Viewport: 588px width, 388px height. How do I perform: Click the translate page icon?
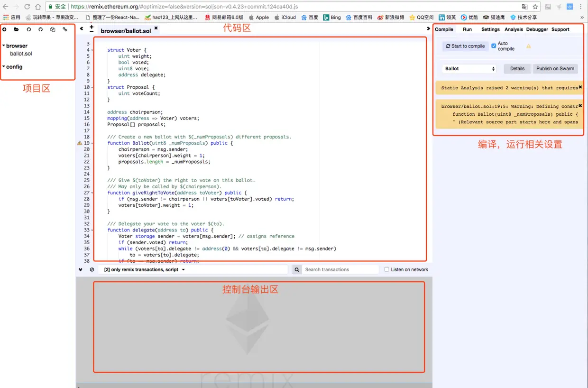[x=524, y=7]
